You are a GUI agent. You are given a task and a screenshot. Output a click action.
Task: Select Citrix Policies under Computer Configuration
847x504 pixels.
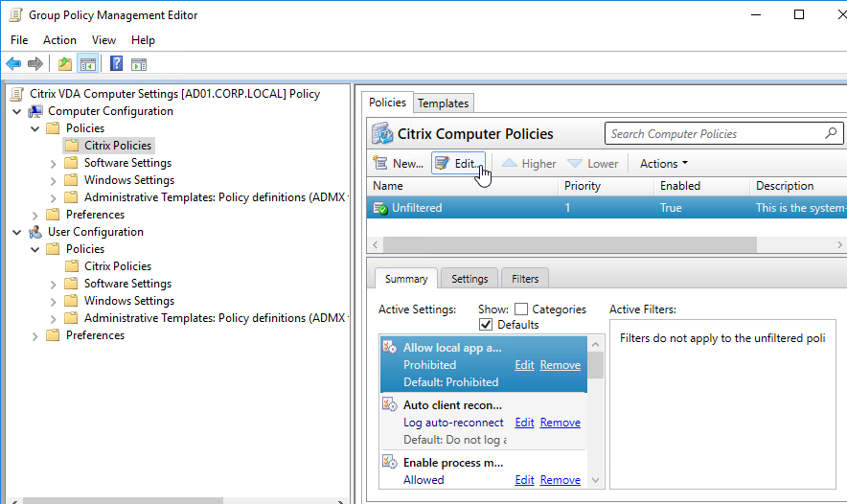click(118, 146)
